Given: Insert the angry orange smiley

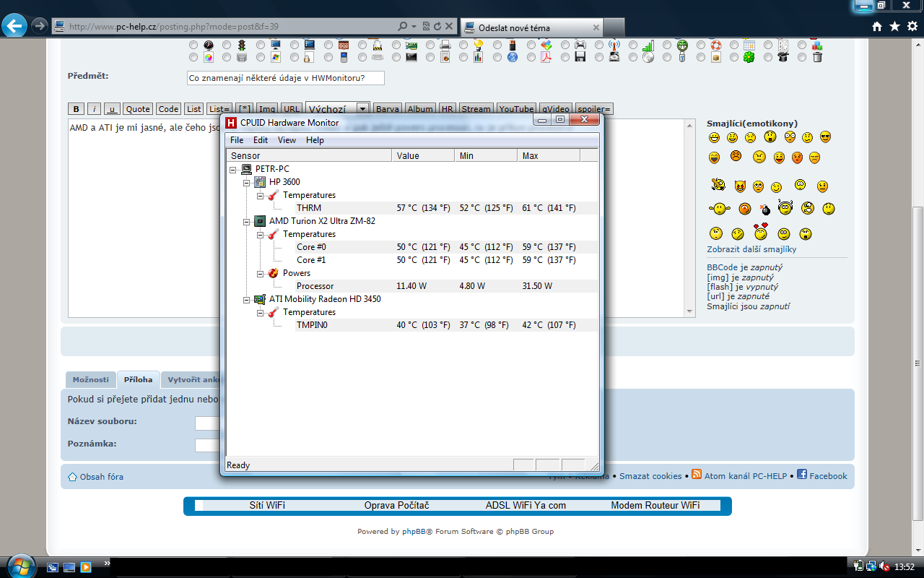Looking at the screenshot, I should (736, 155).
